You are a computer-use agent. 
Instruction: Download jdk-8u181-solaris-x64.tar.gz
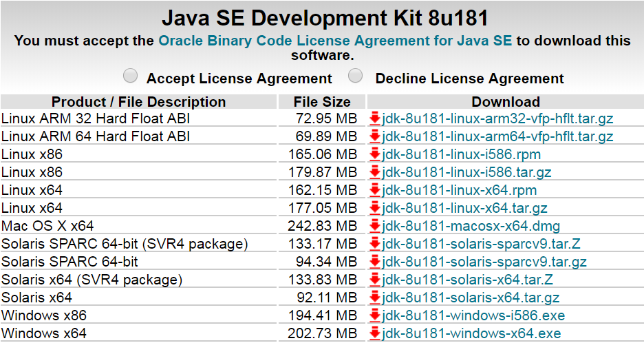[x=471, y=298]
